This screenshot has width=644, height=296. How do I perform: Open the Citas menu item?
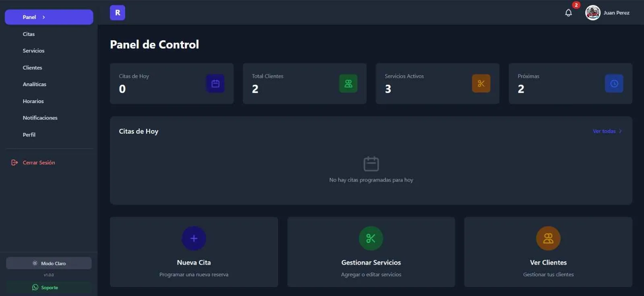[x=29, y=34]
